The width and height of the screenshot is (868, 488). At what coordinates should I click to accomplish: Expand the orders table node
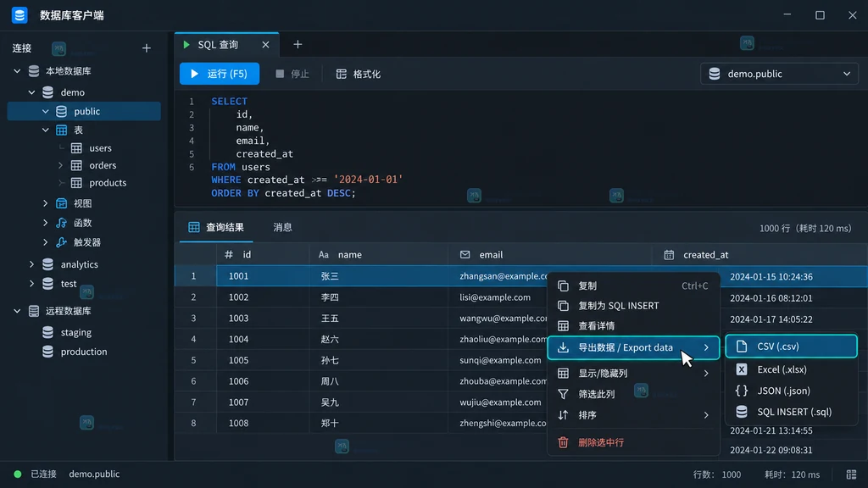[x=60, y=165]
